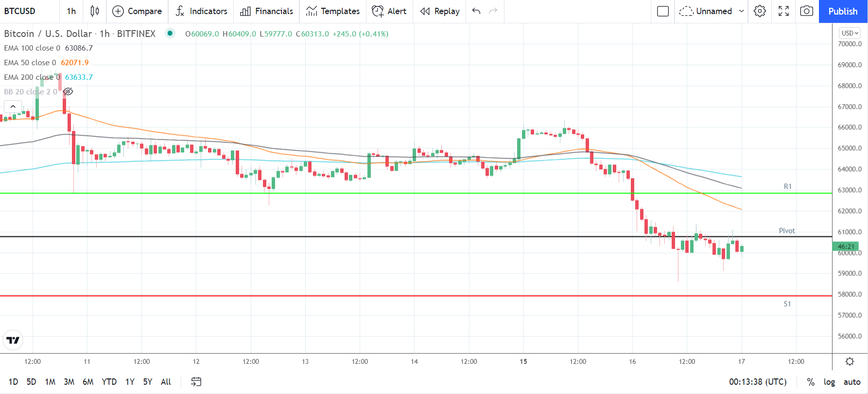Viewport: 868px width, 394px height.
Task: Select the red S1 support line
Action: [416, 296]
